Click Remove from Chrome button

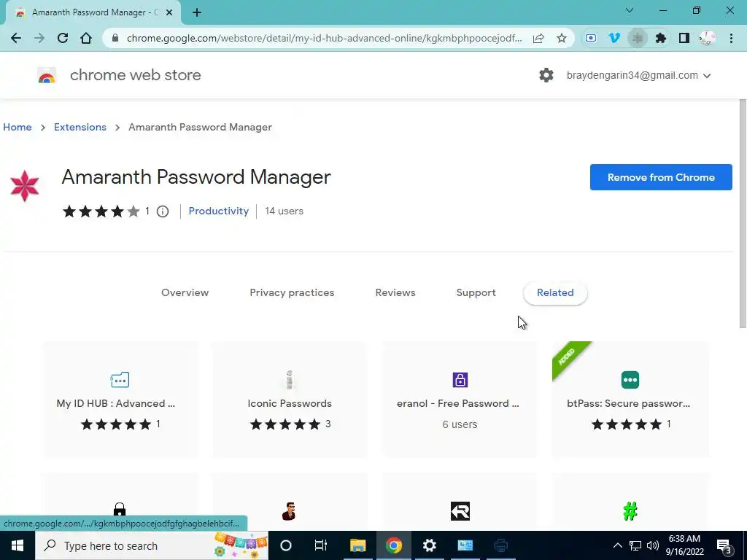661,177
